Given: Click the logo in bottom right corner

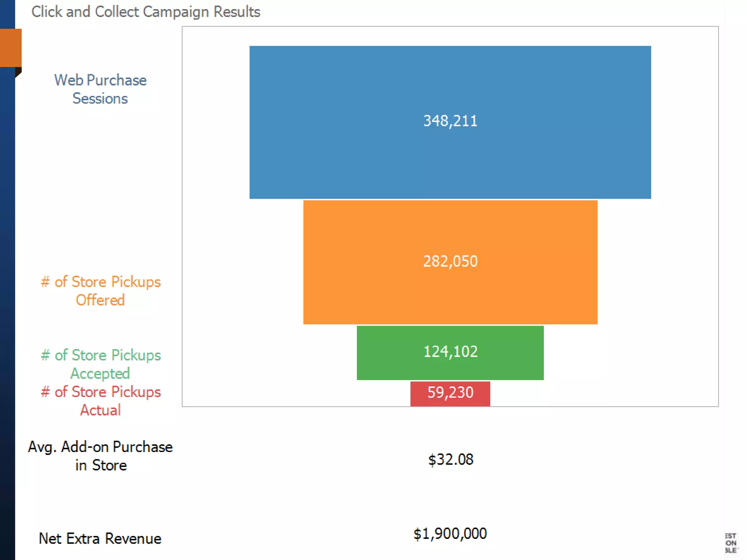Looking at the screenshot, I should (731, 543).
